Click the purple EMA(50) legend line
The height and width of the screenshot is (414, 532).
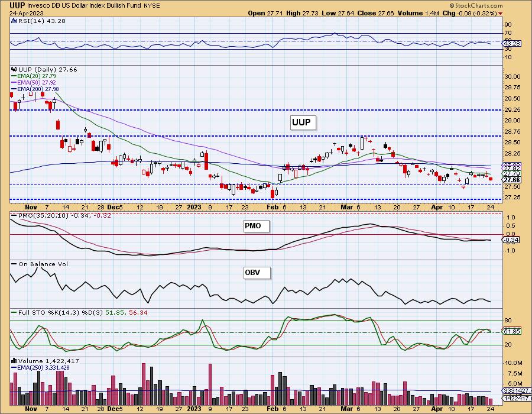click(14, 82)
